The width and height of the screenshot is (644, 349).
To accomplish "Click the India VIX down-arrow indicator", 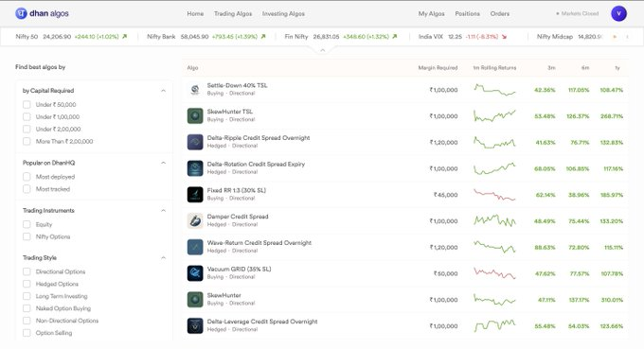I will coord(505,37).
